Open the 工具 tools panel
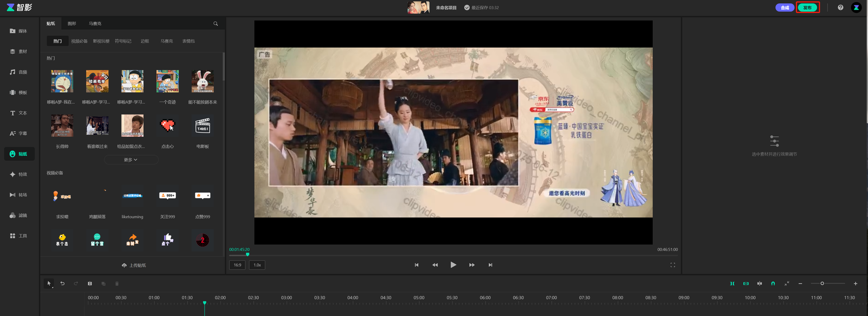 coord(18,236)
